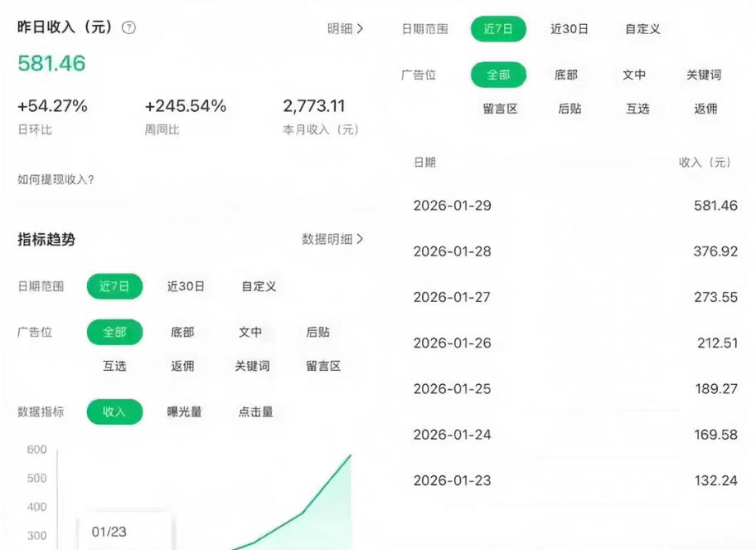This screenshot has height=550, width=756.
Task: Select 近30日 date range in left panel
Action: point(185,285)
